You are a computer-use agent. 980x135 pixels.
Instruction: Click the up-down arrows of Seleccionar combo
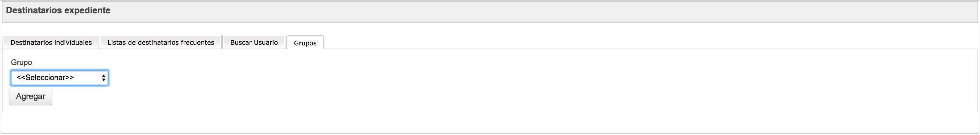coord(104,78)
